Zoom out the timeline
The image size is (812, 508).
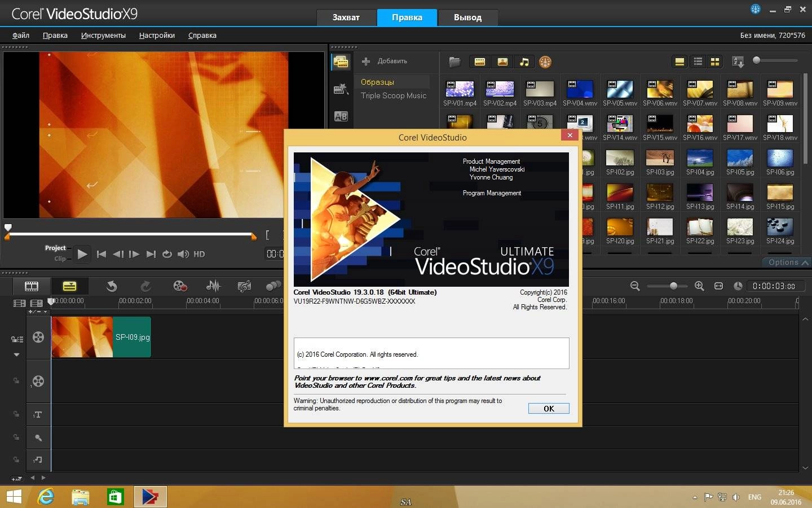pyautogui.click(x=635, y=286)
